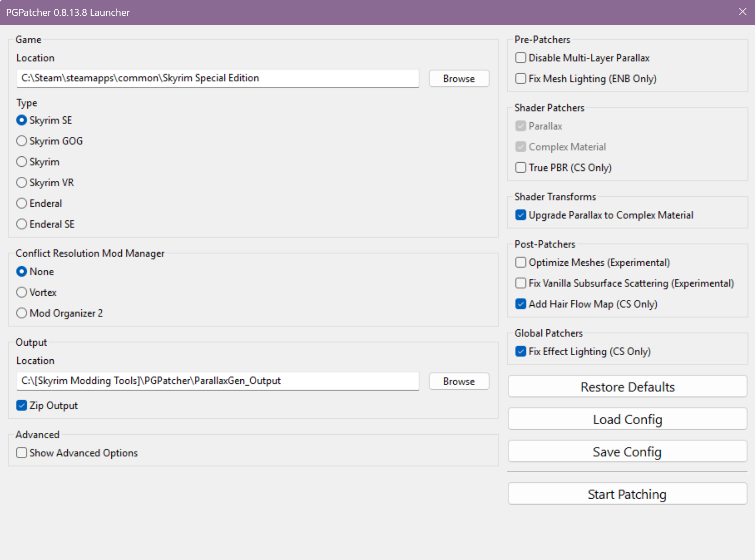Disable the Zip Output checkbox

pos(22,405)
